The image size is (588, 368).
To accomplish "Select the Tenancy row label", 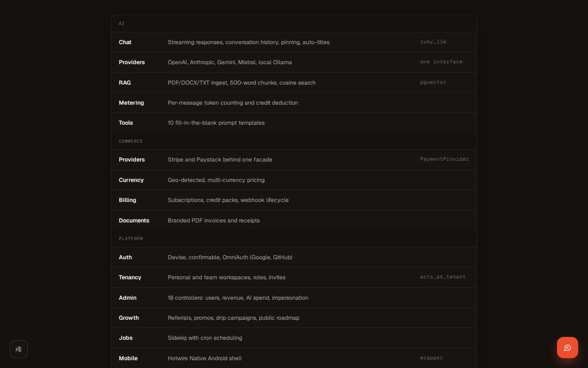I will [130, 277].
